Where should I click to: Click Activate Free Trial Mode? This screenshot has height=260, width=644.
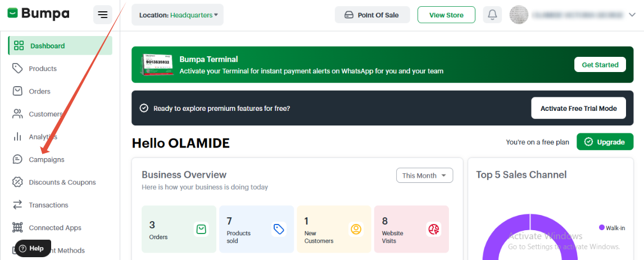578,108
